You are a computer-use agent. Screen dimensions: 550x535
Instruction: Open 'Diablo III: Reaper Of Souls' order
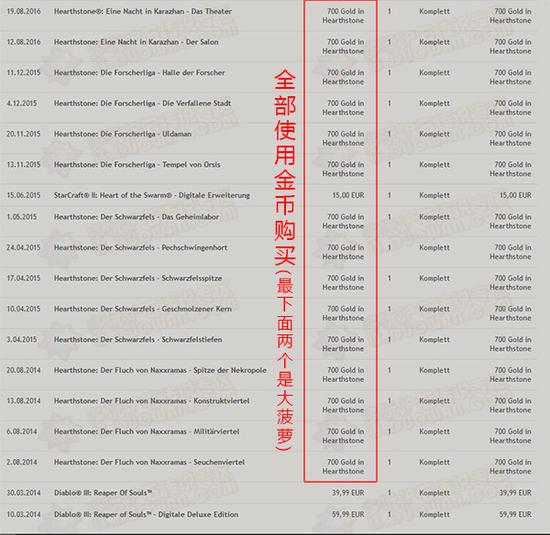(x=103, y=493)
